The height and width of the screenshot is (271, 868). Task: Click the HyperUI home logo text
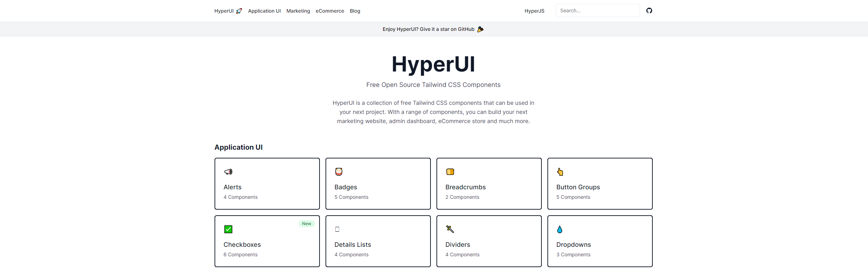click(224, 11)
